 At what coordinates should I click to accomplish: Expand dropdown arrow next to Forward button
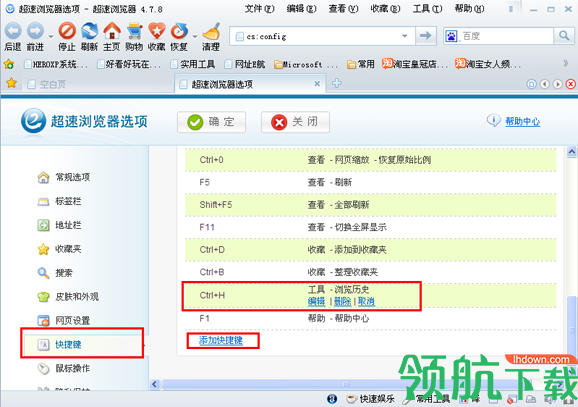(51, 36)
